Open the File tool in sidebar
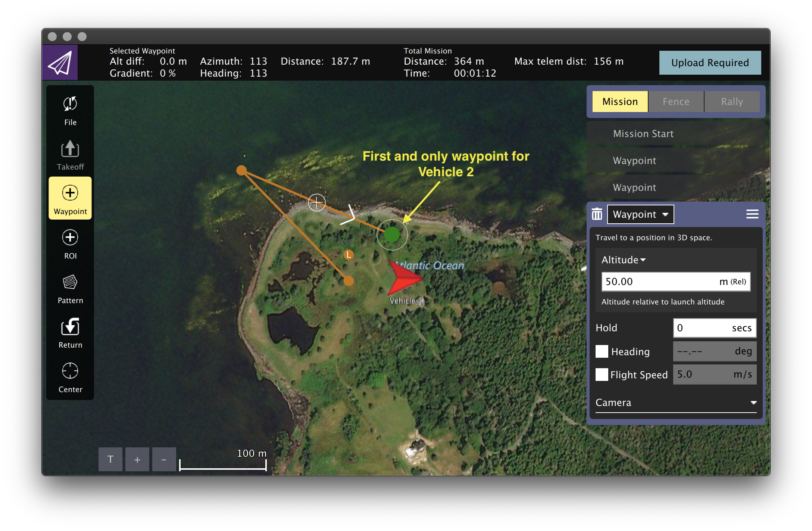Screen dimensions: 812x531 [70, 111]
